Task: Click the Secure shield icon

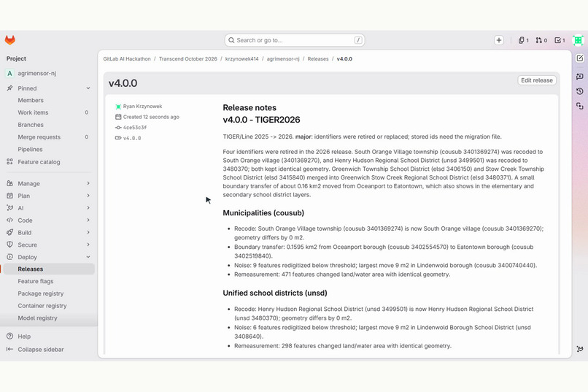Action: [x=9, y=245]
